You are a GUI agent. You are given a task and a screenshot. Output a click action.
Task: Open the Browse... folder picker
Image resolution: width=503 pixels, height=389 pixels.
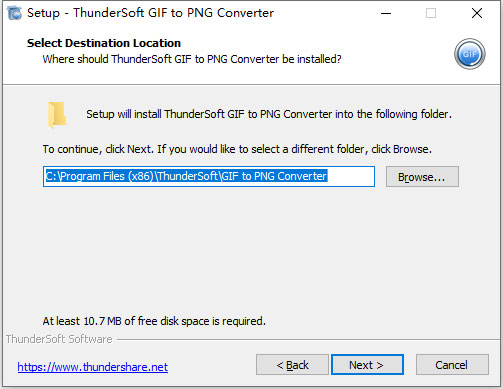point(422,177)
